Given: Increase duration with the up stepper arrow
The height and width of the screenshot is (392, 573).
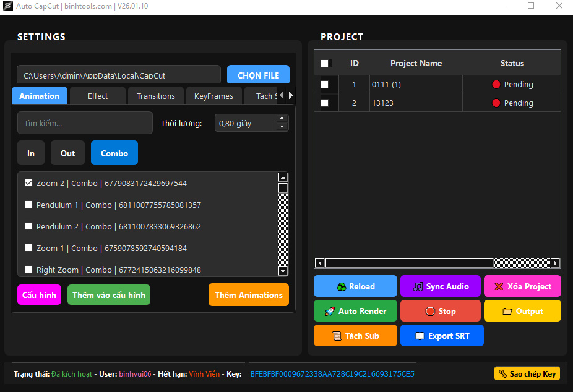Looking at the screenshot, I should pos(282,119).
